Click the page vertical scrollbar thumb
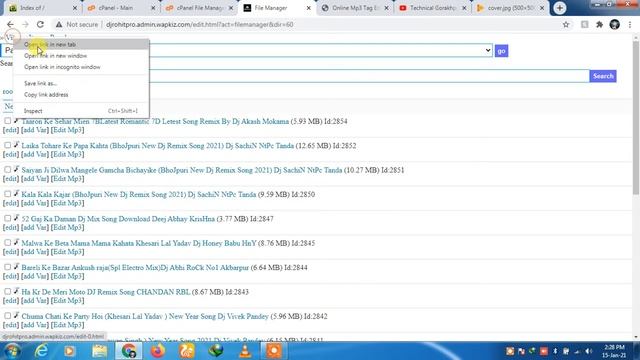 (636, 118)
